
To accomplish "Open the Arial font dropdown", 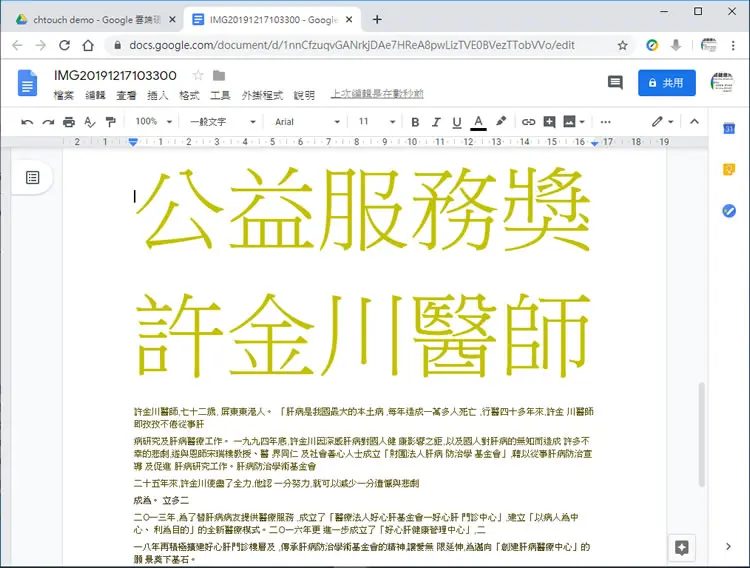I will pyautogui.click(x=307, y=122).
